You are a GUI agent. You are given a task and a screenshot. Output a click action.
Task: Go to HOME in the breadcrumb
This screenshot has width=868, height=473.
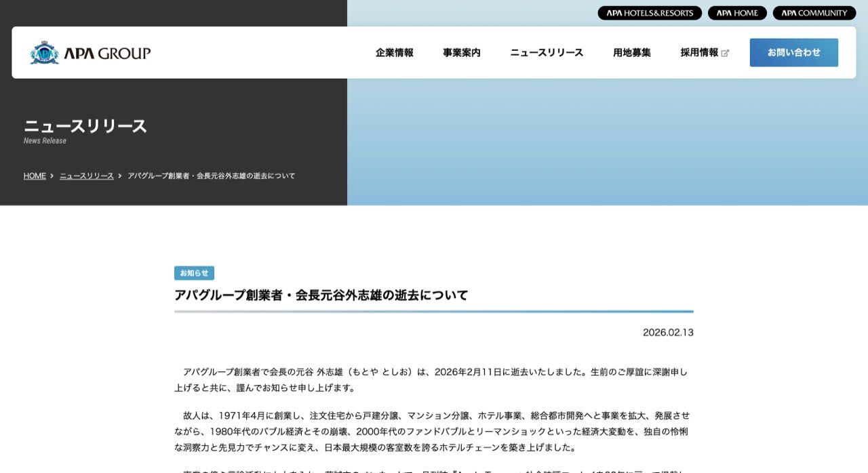35,176
